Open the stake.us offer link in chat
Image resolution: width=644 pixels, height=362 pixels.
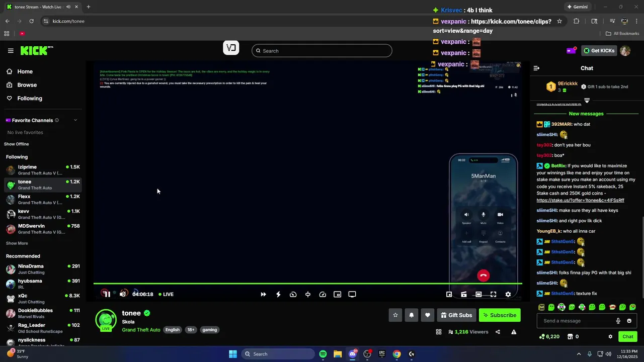pyautogui.click(x=580, y=200)
